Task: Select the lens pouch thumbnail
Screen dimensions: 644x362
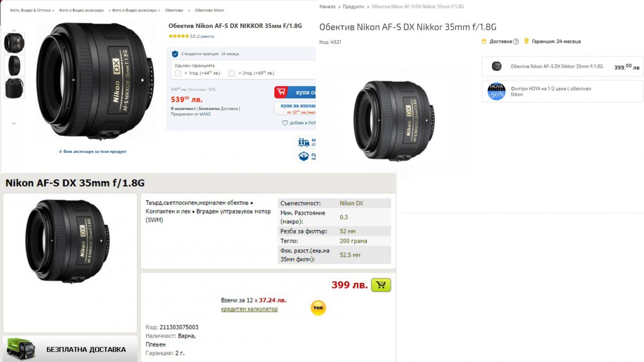Action: (x=14, y=88)
